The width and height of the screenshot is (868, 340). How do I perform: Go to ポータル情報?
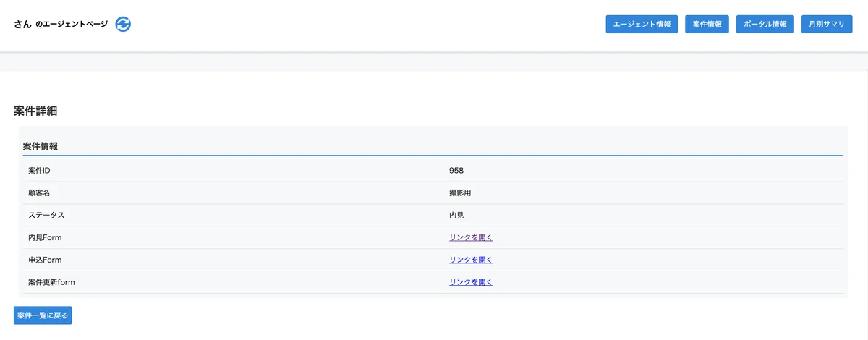[x=765, y=24]
